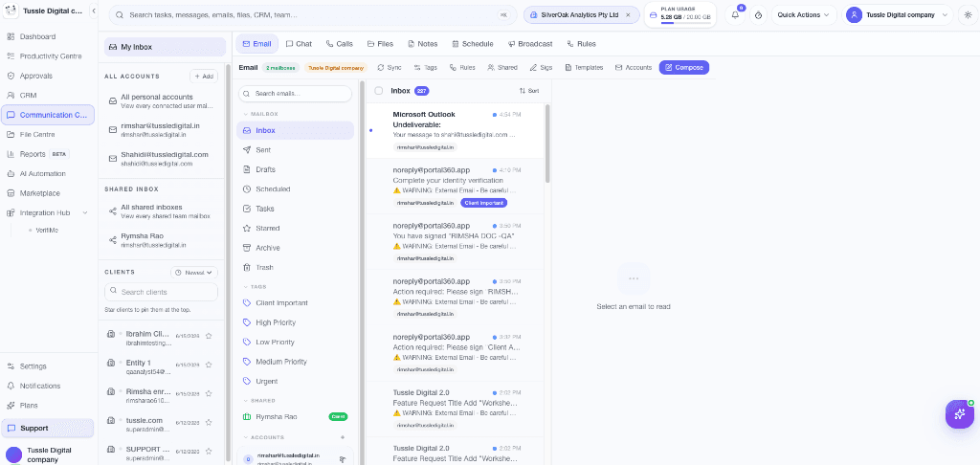Image resolution: width=980 pixels, height=465 pixels.
Task: Switch to the Calls tab
Action: [x=340, y=44]
